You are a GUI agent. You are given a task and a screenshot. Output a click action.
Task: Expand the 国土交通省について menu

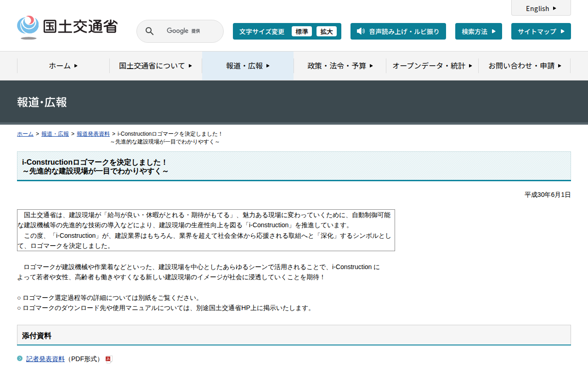(155, 66)
